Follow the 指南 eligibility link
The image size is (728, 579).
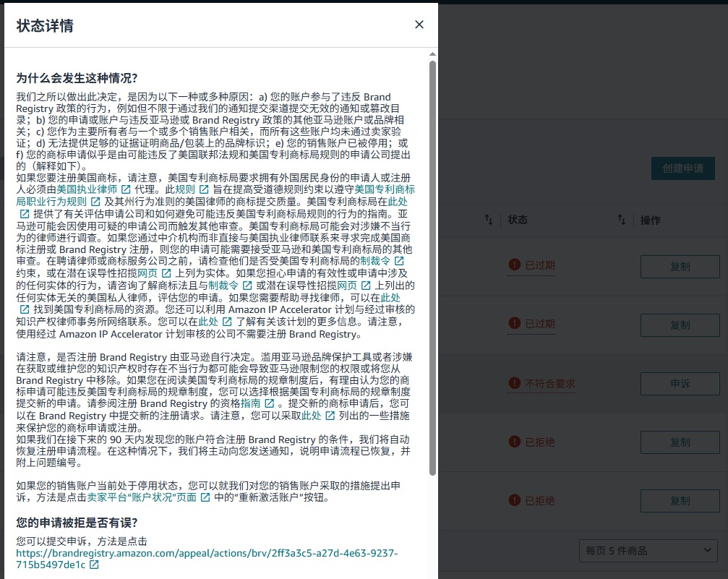(x=250, y=403)
